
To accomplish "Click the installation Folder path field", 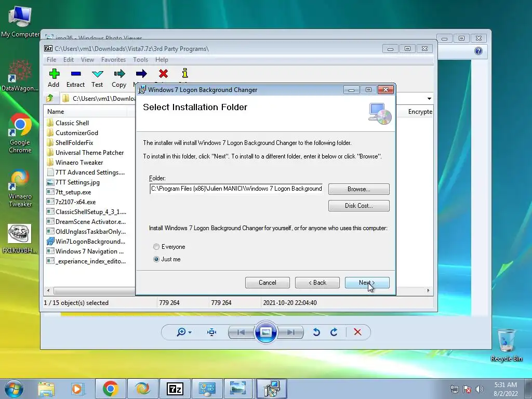I will pos(236,189).
